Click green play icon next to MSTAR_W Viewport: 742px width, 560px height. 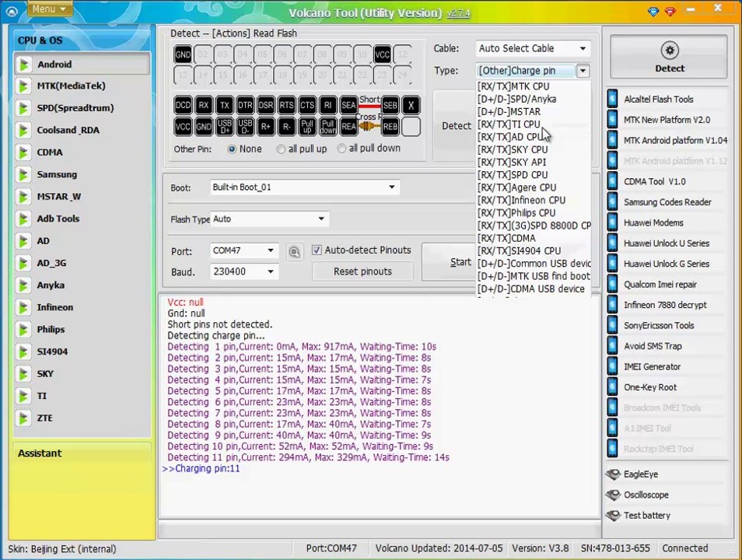point(23,197)
